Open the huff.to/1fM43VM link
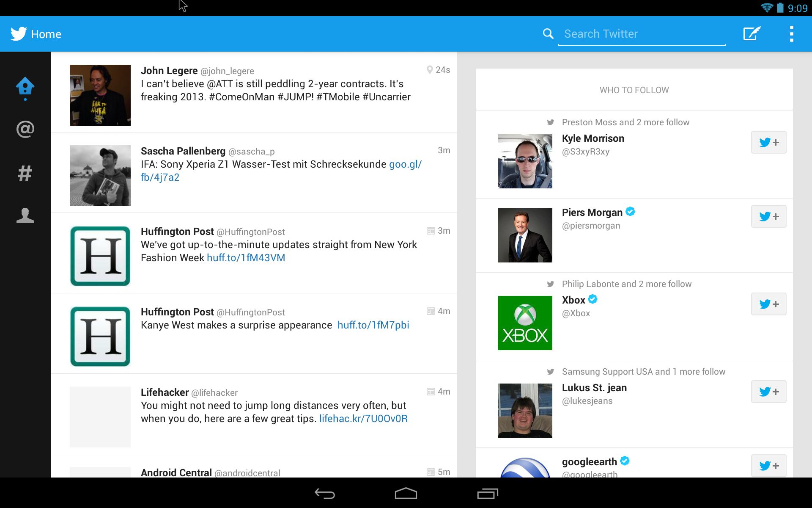Screen dimensions: 812x508 (246, 258)
